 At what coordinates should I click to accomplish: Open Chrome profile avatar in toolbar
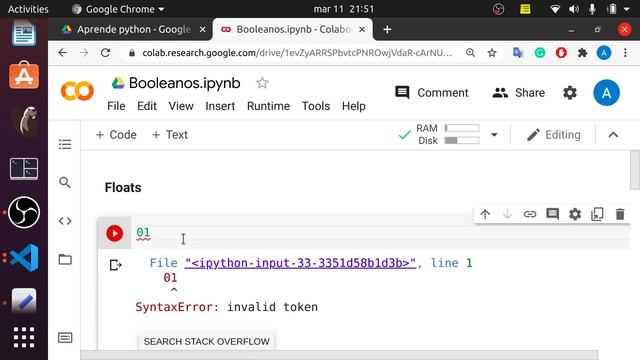coord(604,53)
